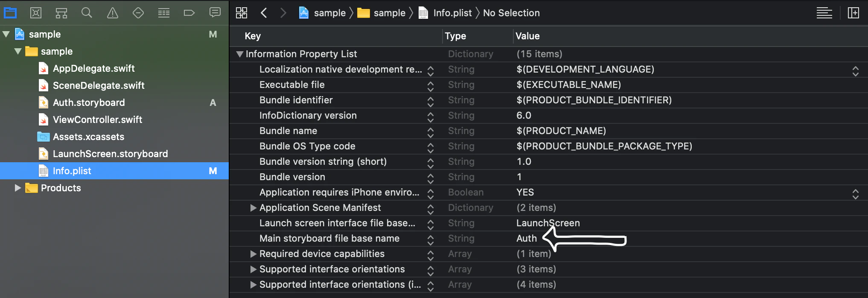Viewport: 868px width, 298px height.
Task: Expand the Products folder
Action: [17, 188]
